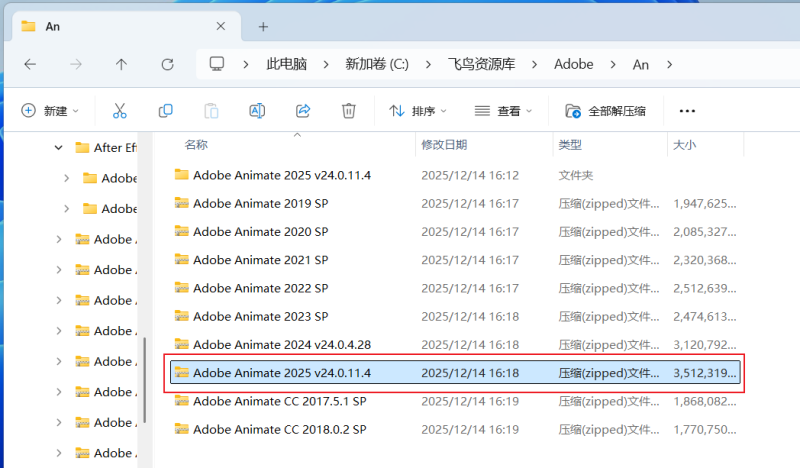
Task: Click the 全部解压缩 extract all button
Action: [x=606, y=111]
